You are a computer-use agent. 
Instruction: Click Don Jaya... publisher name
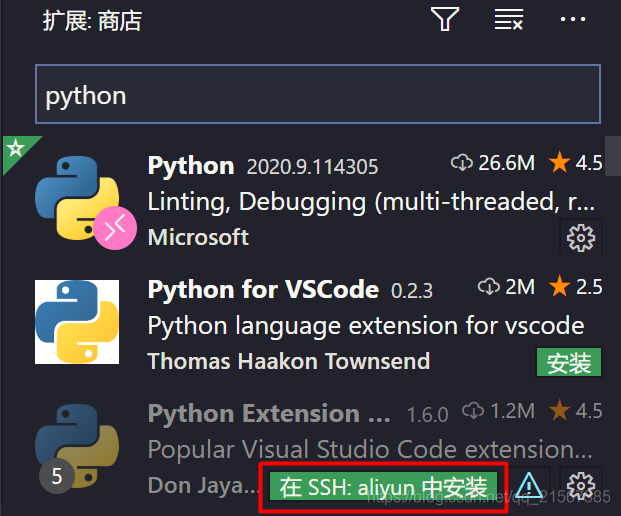203,486
